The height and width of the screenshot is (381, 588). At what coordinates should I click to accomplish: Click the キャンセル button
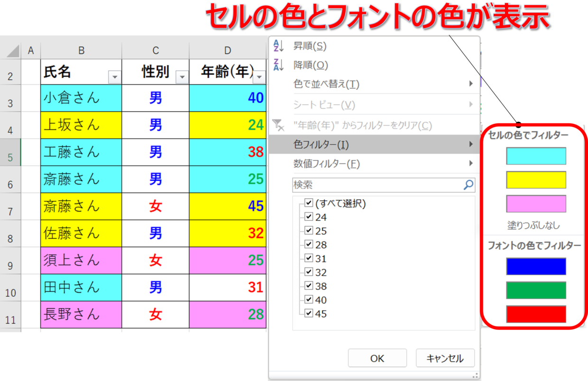tap(445, 358)
